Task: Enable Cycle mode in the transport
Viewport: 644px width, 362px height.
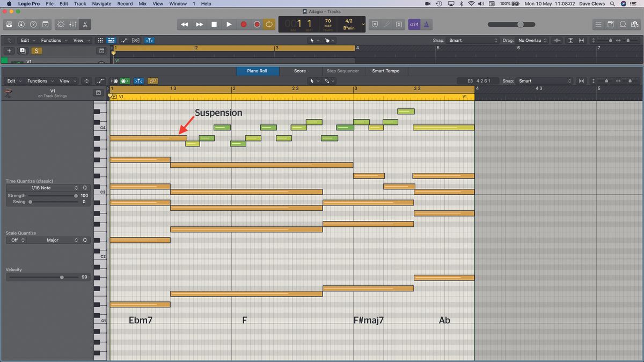Action: coord(269,24)
